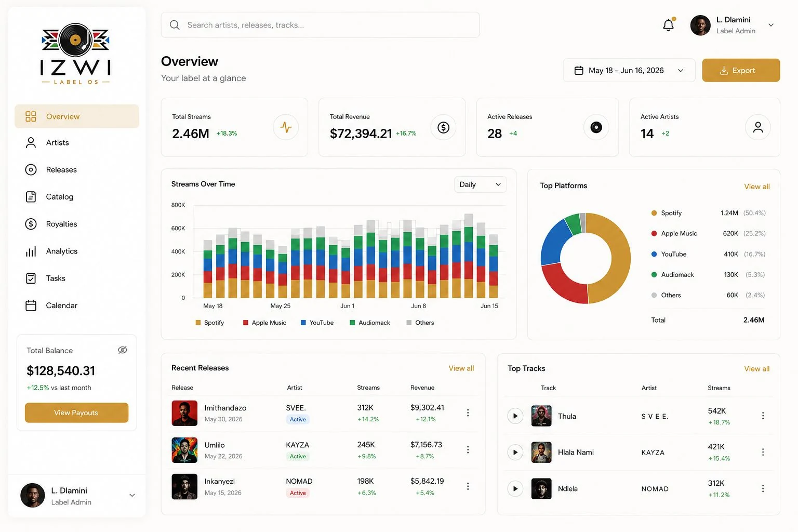The width and height of the screenshot is (798, 532).
Task: Open Analytics in sidebar
Action: coord(77,251)
